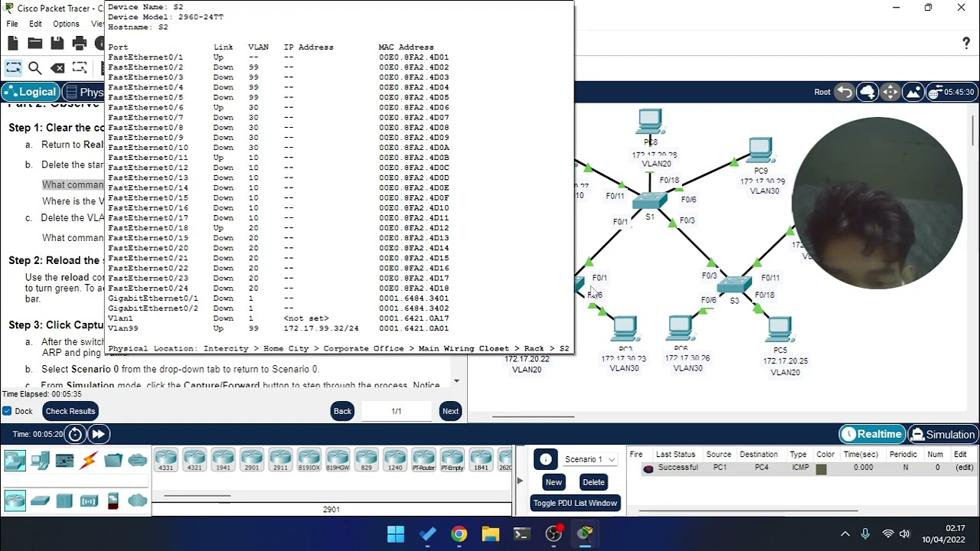
Task: Toggle the Dock checkbox
Action: pyautogui.click(x=7, y=411)
